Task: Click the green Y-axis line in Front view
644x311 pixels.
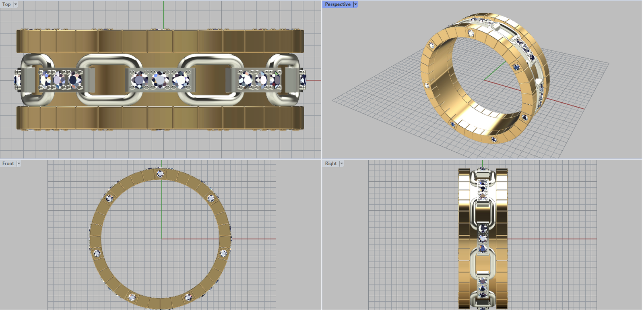Action: (x=162, y=209)
